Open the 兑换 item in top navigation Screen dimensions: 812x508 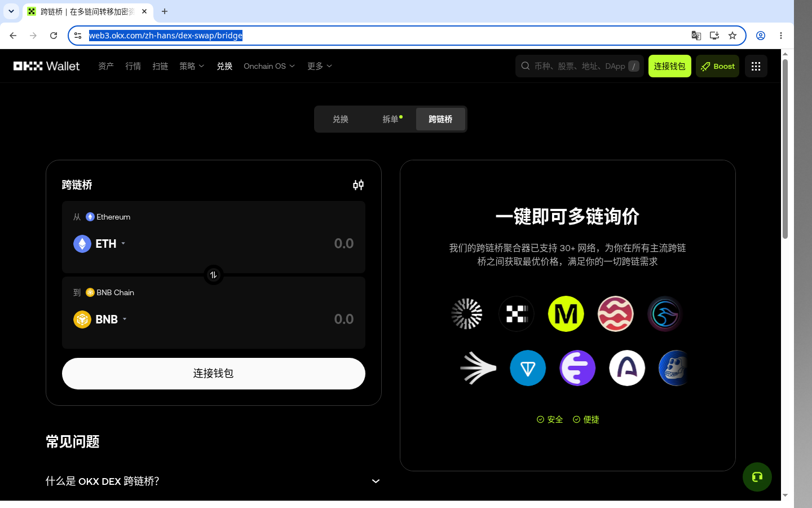coord(224,66)
